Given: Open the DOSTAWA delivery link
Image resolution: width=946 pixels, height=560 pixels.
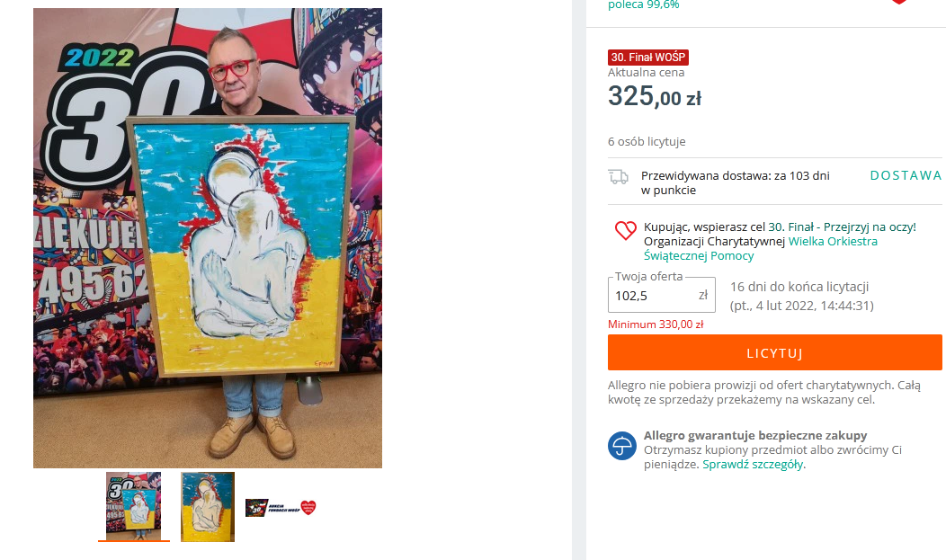Looking at the screenshot, I should coord(906,175).
